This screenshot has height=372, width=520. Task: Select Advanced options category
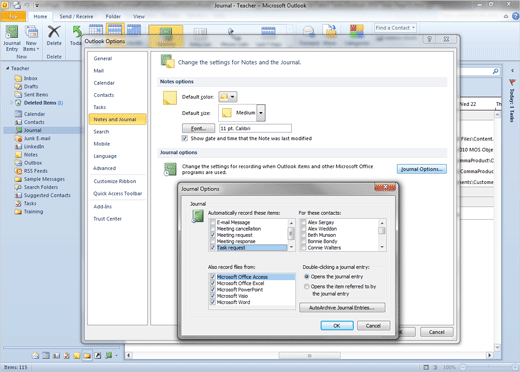[105, 168]
